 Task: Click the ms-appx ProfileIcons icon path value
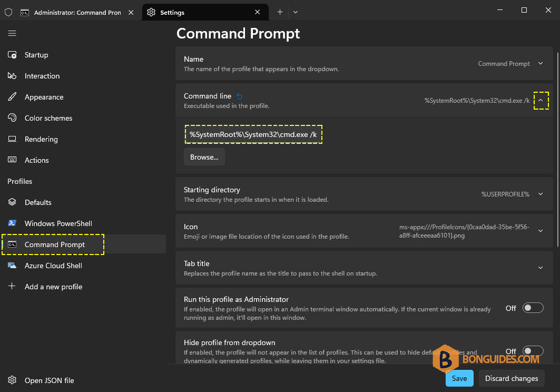coord(464,231)
